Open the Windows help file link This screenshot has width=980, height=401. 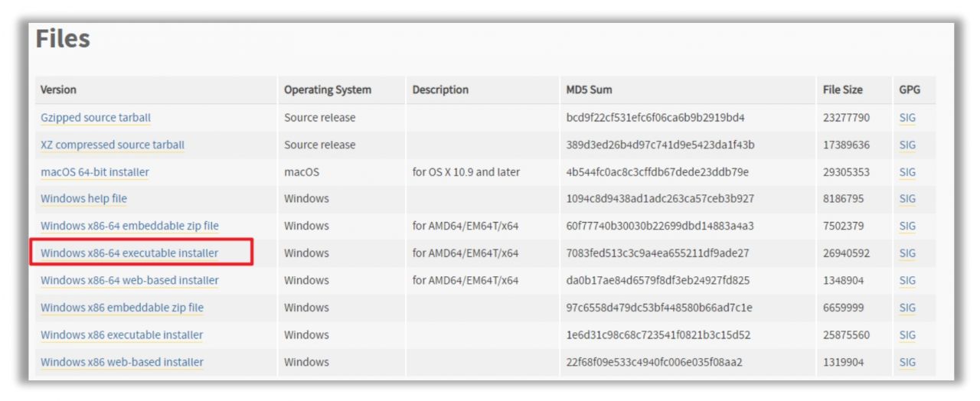tap(83, 199)
